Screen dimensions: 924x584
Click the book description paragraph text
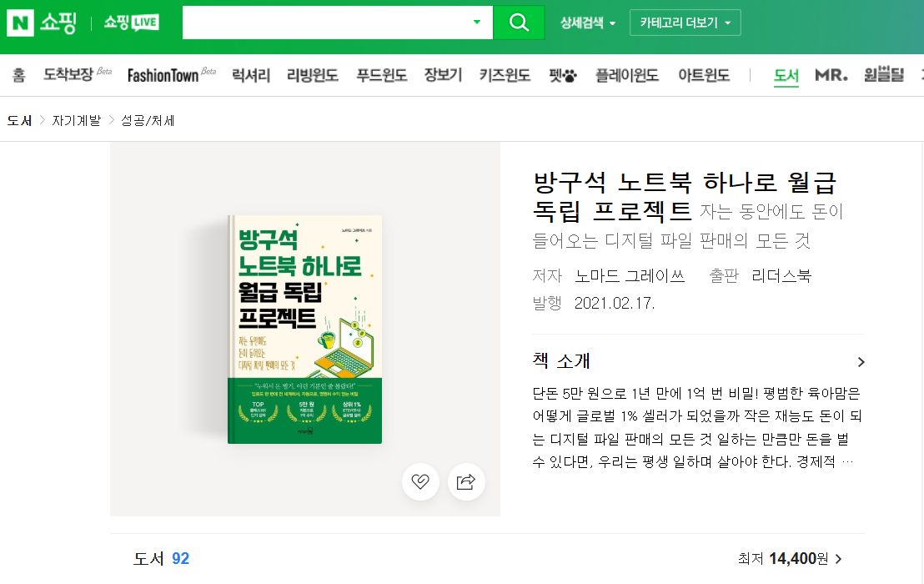(698, 427)
